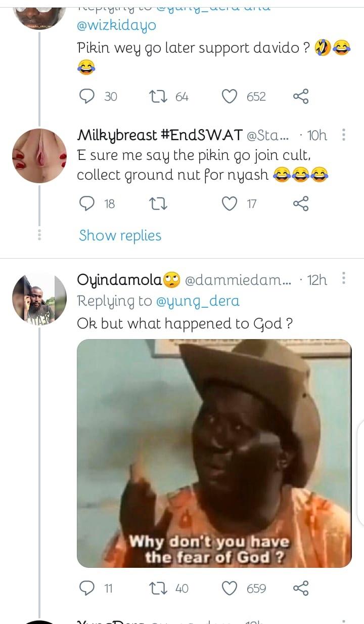Open more options on Milkybreast's tweet
Screen dimensions: 364x624
(x=344, y=135)
